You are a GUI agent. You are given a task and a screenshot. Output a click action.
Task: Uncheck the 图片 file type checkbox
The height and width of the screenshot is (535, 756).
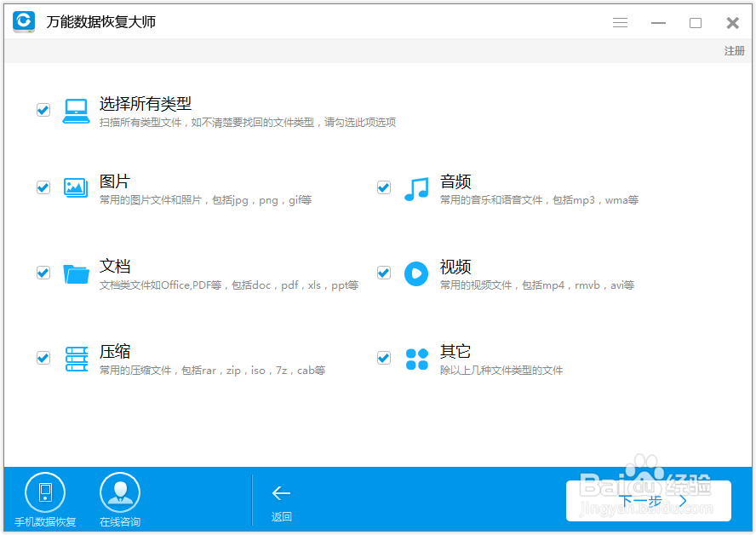(x=43, y=187)
